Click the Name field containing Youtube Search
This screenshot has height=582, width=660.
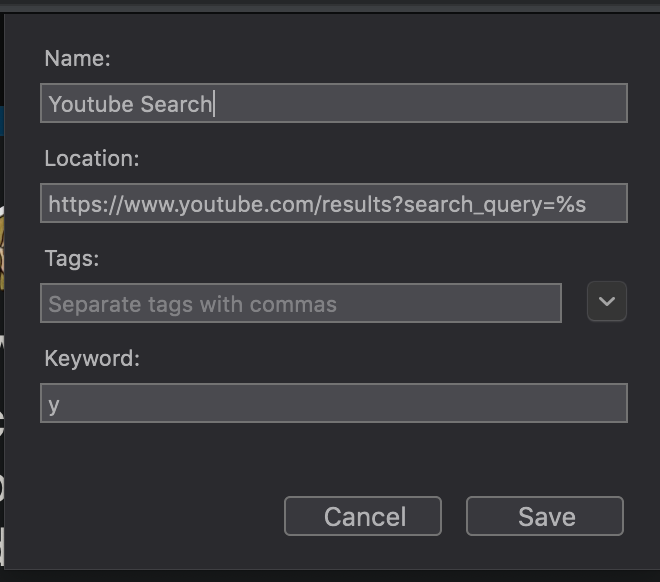[x=334, y=103]
